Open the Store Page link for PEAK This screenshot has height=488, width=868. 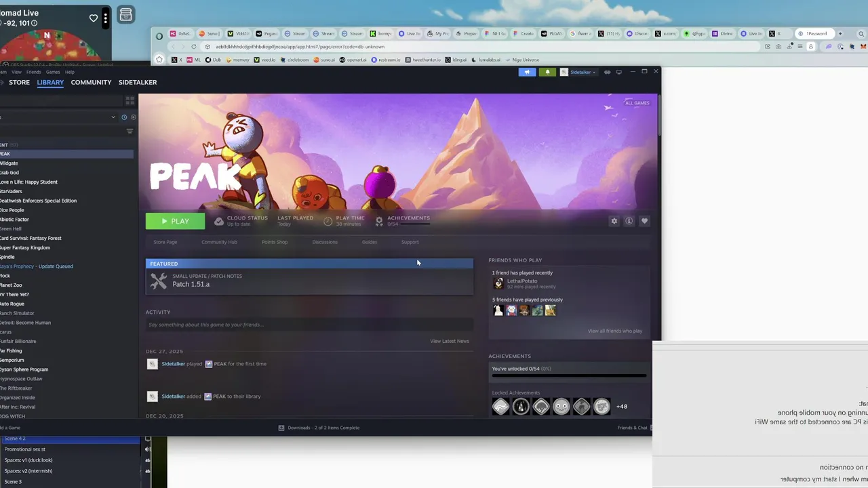point(165,242)
